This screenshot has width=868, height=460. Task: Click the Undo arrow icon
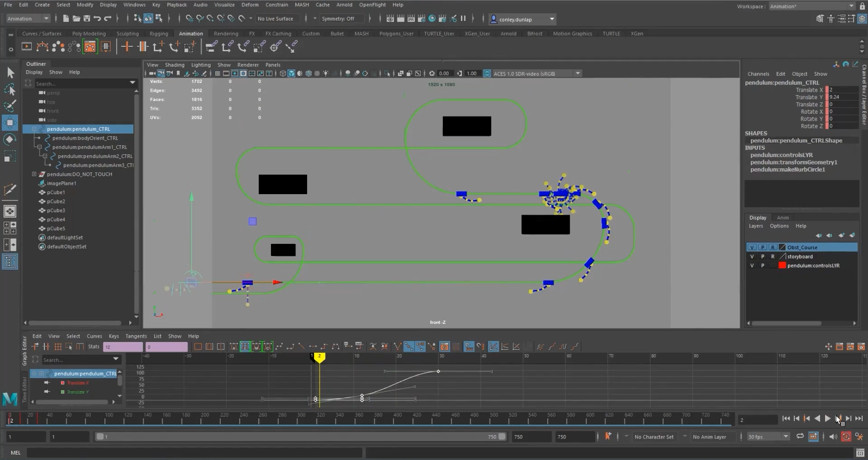pyautogui.click(x=97, y=19)
